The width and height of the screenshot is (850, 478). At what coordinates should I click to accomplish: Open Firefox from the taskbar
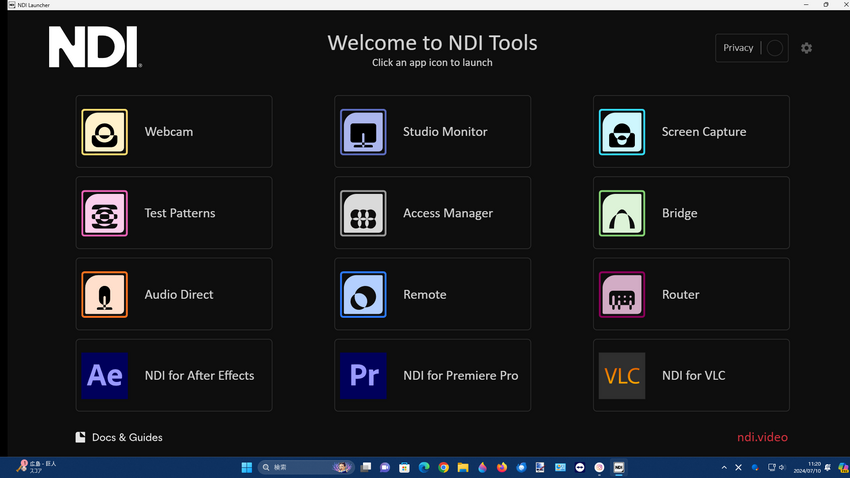[502, 467]
